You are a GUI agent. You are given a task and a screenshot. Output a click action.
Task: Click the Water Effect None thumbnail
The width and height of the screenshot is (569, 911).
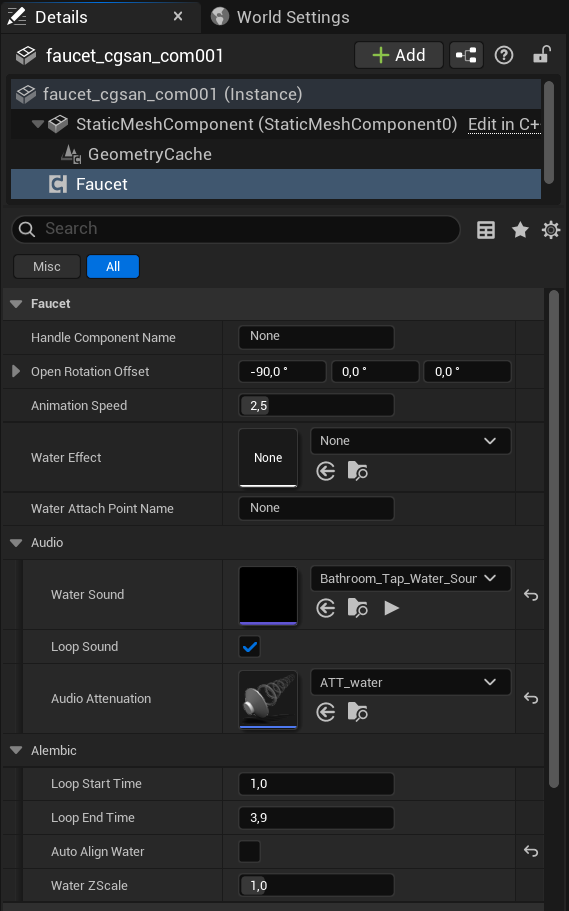pos(268,458)
